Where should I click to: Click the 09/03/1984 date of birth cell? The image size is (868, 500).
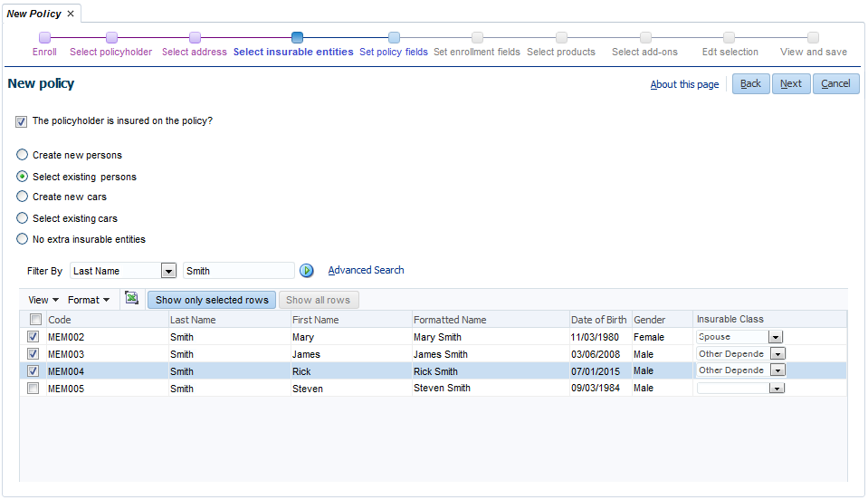pyautogui.click(x=596, y=389)
